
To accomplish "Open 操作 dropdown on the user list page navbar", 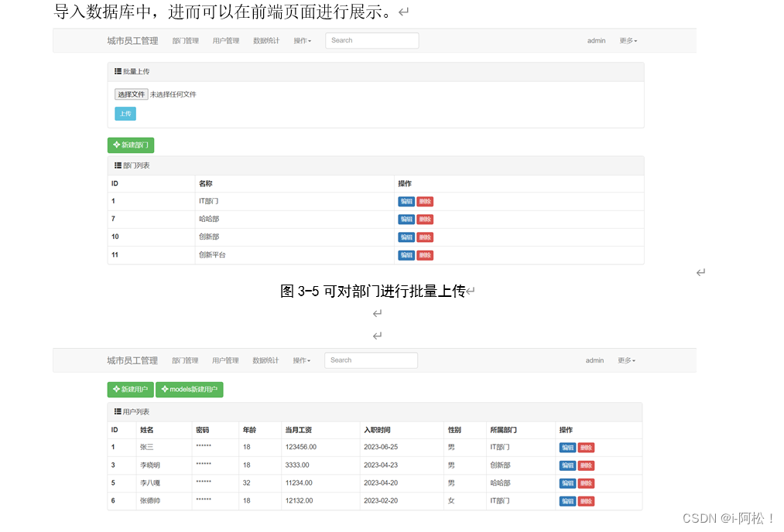I will coord(302,360).
